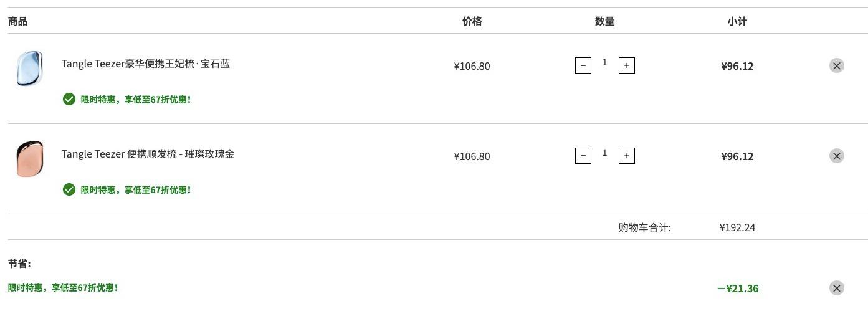The width and height of the screenshot is (868, 309).
Task: Click the 购物车合计 total ¥192.24
Action: 737,227
